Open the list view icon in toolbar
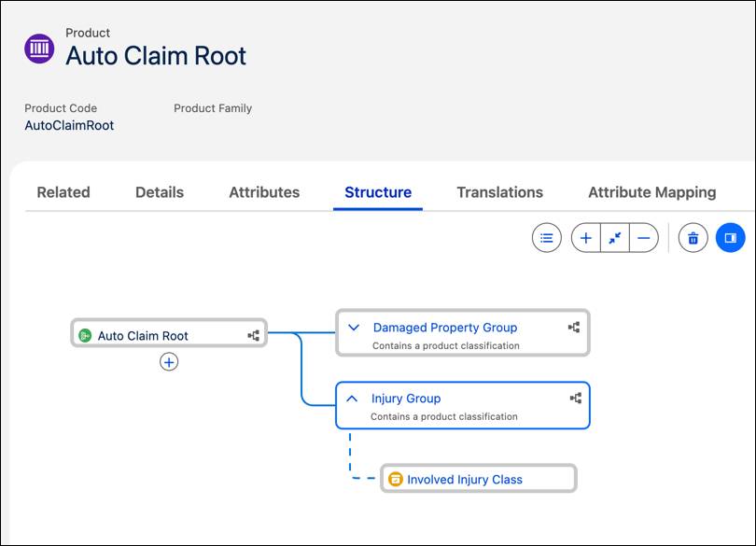The width and height of the screenshot is (756, 546). 546,238
